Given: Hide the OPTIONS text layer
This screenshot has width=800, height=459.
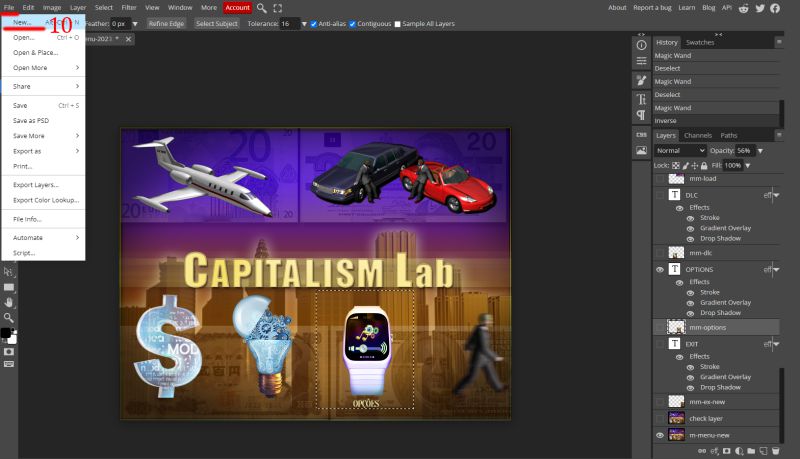Looking at the screenshot, I should coord(660,270).
